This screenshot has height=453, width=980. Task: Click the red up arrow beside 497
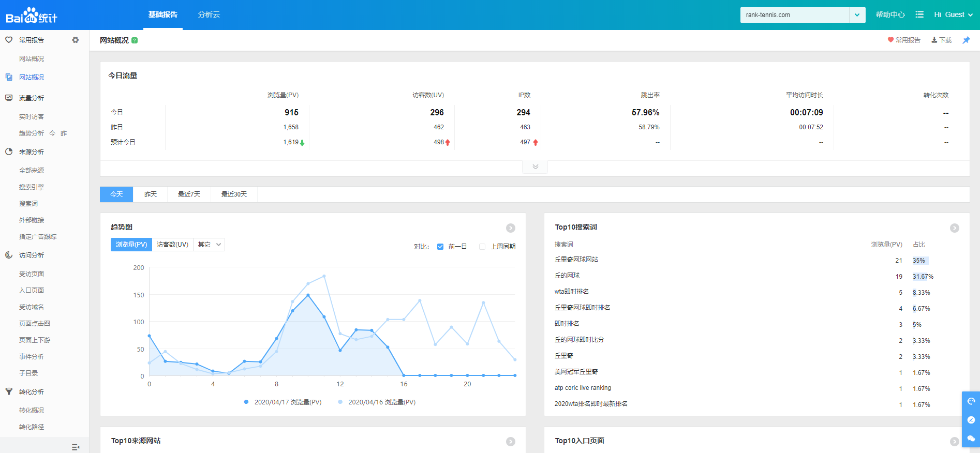pyautogui.click(x=536, y=142)
